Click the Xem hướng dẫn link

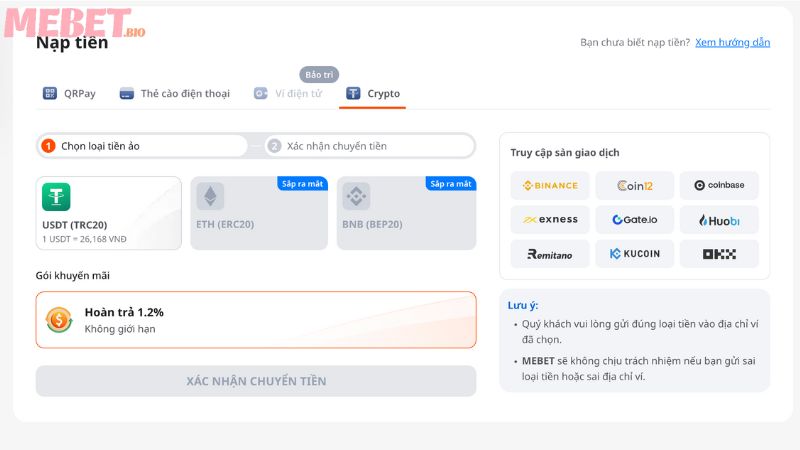(x=732, y=43)
